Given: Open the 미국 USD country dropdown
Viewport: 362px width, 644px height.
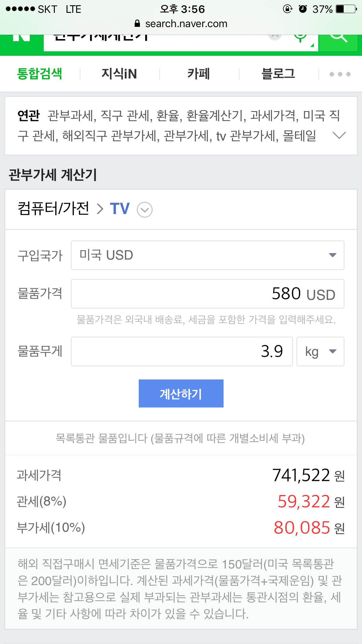Looking at the screenshot, I should [x=208, y=255].
